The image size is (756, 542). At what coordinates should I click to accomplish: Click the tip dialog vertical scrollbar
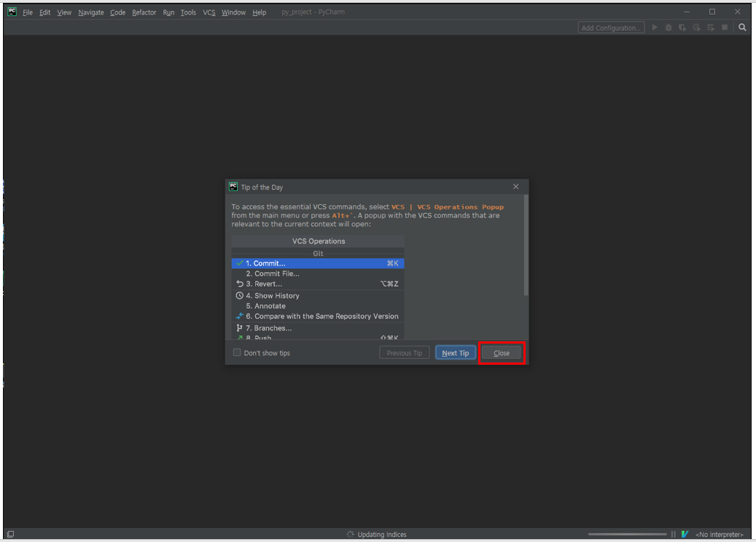[526, 245]
